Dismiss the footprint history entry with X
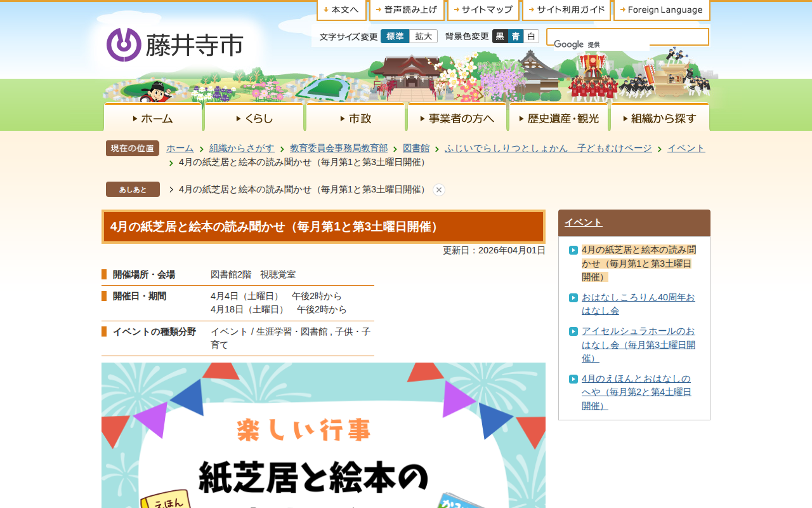The image size is (812, 508). [x=439, y=190]
